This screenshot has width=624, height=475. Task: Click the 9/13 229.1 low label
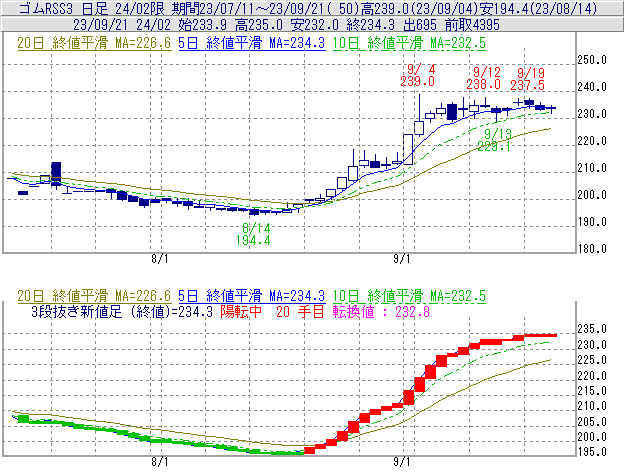(494, 140)
